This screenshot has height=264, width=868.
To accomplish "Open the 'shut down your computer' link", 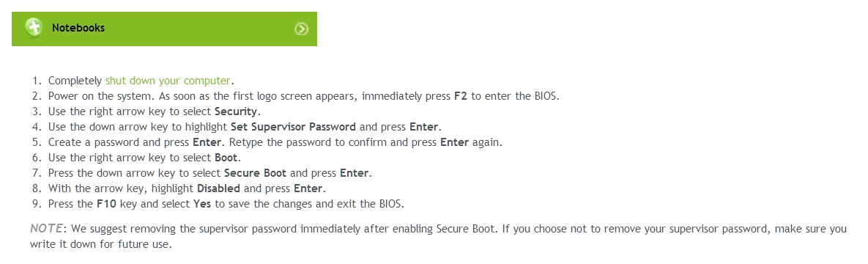I will (168, 81).
